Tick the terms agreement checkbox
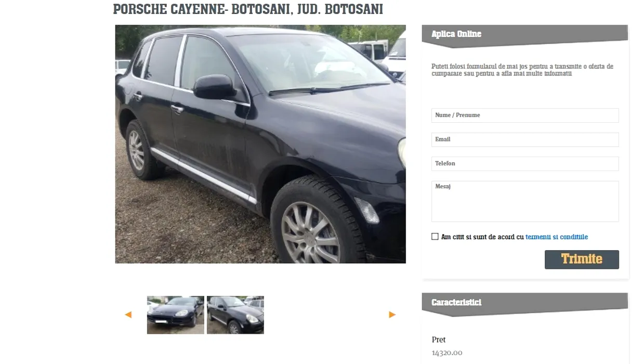This screenshot has height=364, width=644. [435, 237]
